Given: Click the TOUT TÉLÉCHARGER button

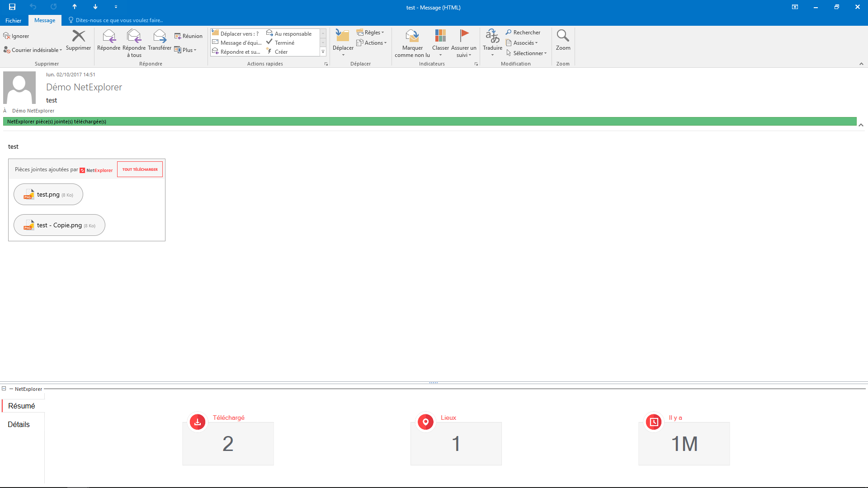Looking at the screenshot, I should (140, 169).
